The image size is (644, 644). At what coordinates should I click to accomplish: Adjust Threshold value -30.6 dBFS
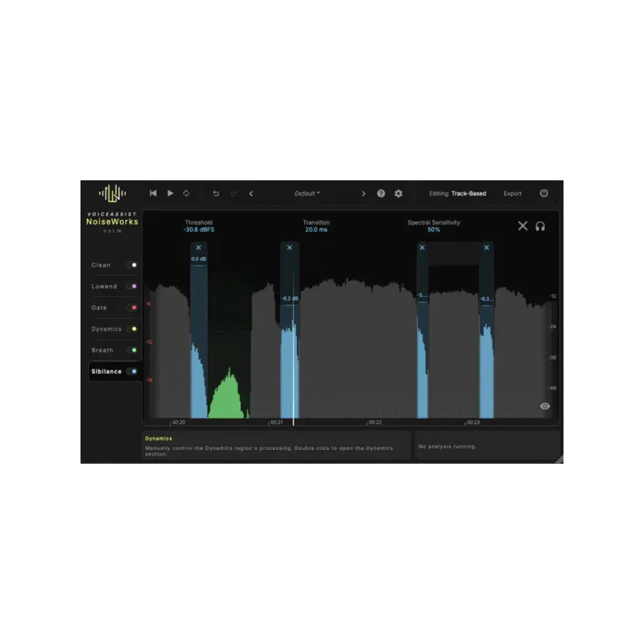point(199,229)
